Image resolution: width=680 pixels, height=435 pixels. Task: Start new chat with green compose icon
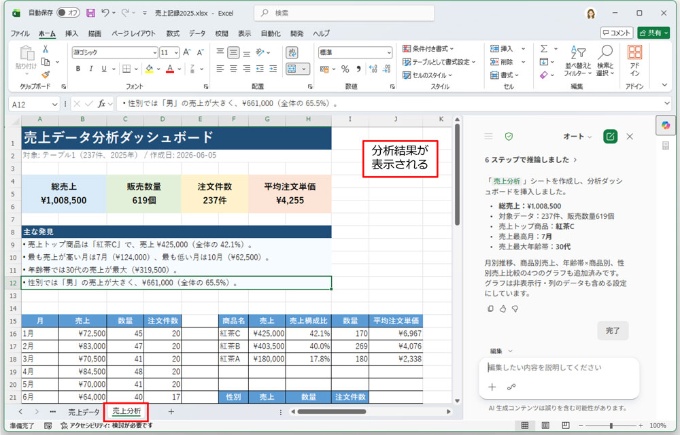coord(610,137)
